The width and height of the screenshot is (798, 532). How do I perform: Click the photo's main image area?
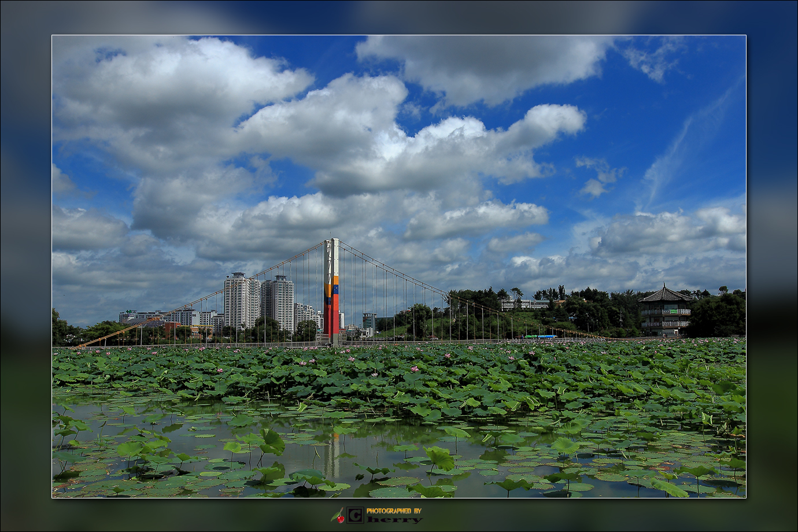click(x=399, y=266)
